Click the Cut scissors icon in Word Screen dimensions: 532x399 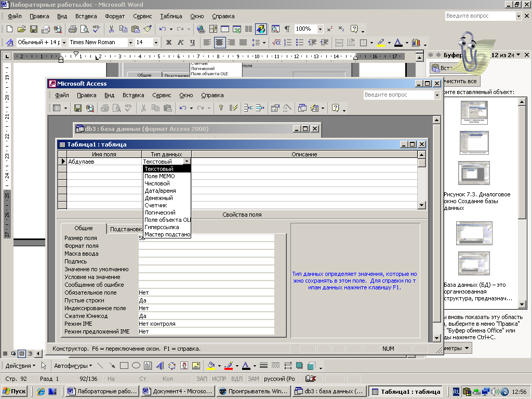tap(111, 29)
